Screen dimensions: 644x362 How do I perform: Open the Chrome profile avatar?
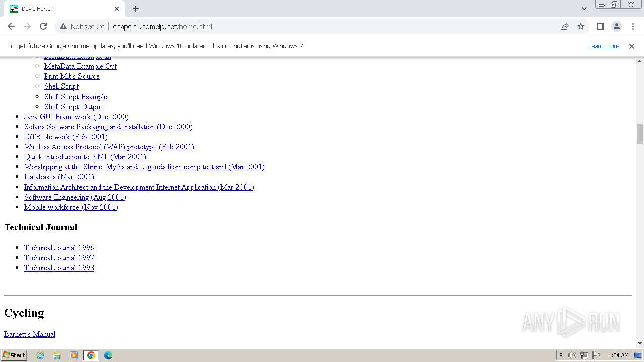click(x=616, y=26)
